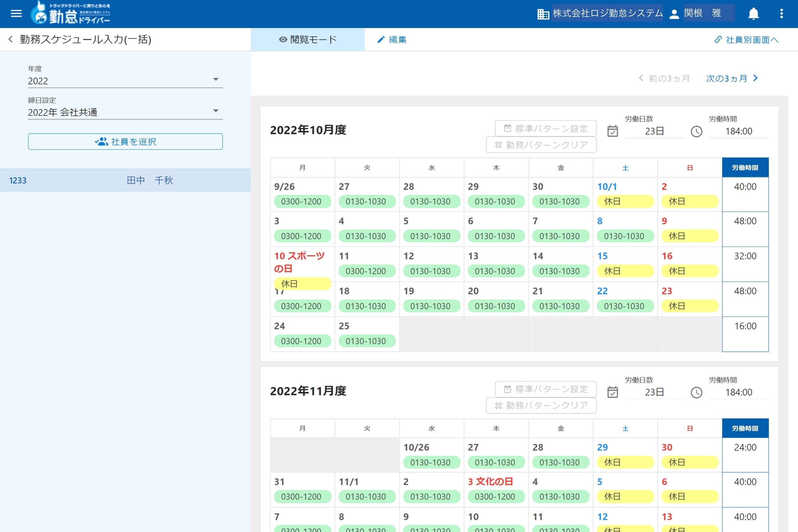The height and width of the screenshot is (532, 798).
Task: Click the 休日 chip on October 15
Action: coord(625,271)
